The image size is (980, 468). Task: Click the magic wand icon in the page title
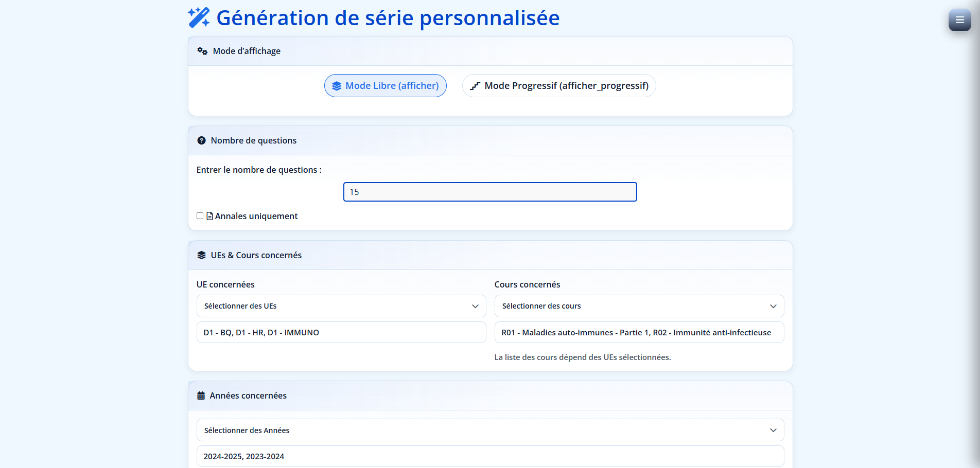pyautogui.click(x=198, y=17)
